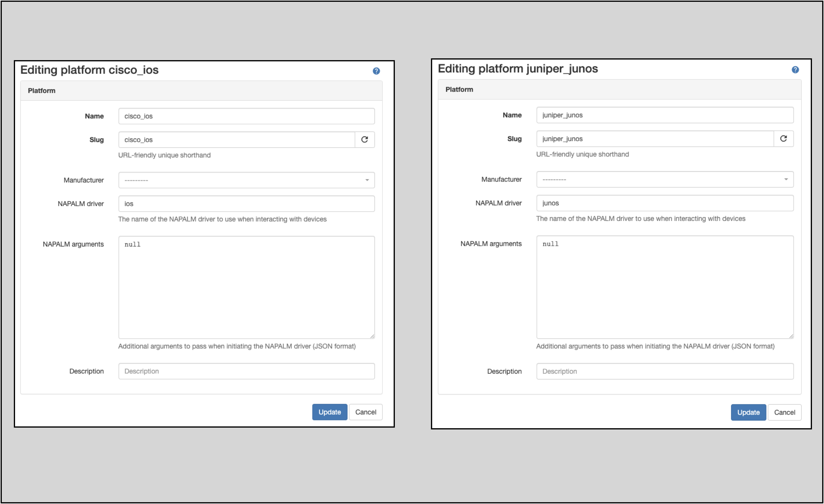This screenshot has height=504, width=824.
Task: Open help icon in cisco_ios panel
Action: (376, 71)
